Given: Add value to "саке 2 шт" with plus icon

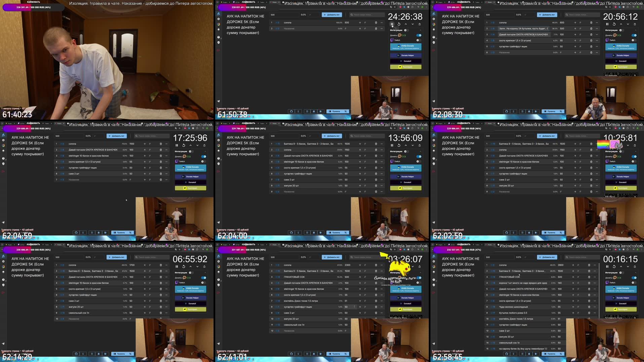Looking at the screenshot, I should 144,174.
